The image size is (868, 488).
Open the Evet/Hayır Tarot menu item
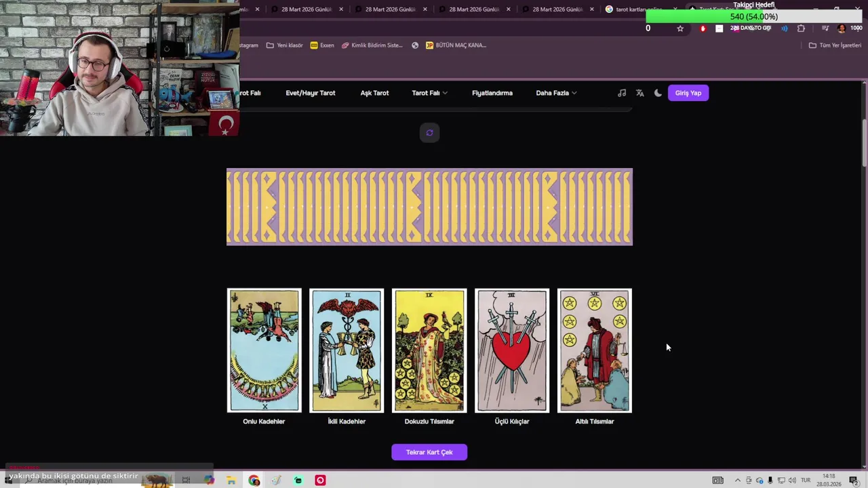pos(311,93)
